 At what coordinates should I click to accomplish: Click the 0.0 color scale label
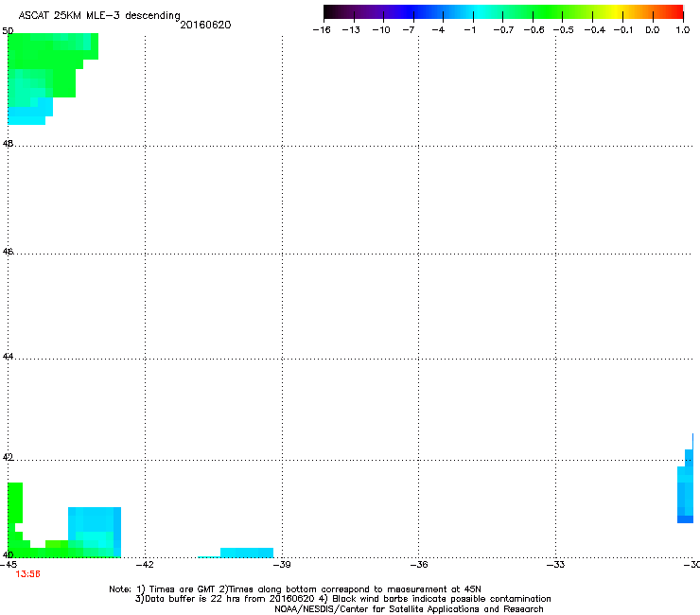pyautogui.click(x=653, y=30)
